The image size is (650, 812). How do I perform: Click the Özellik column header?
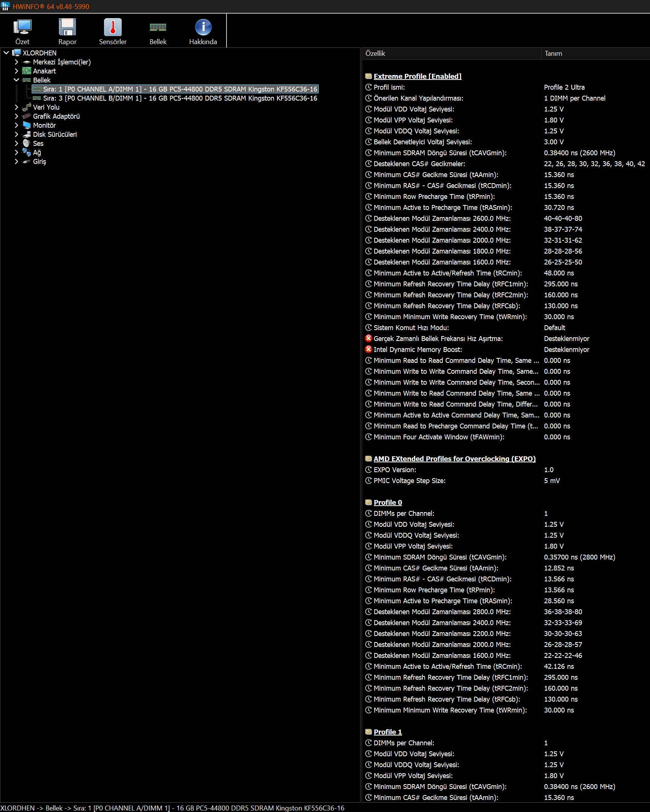coord(451,54)
